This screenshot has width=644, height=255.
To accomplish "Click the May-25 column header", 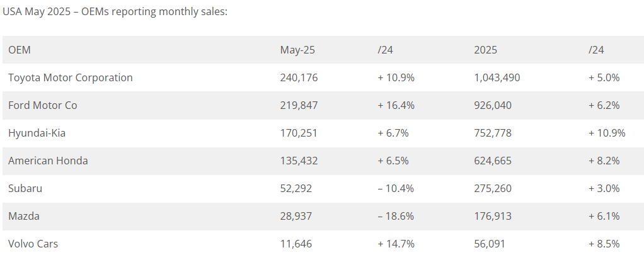I will point(297,50).
